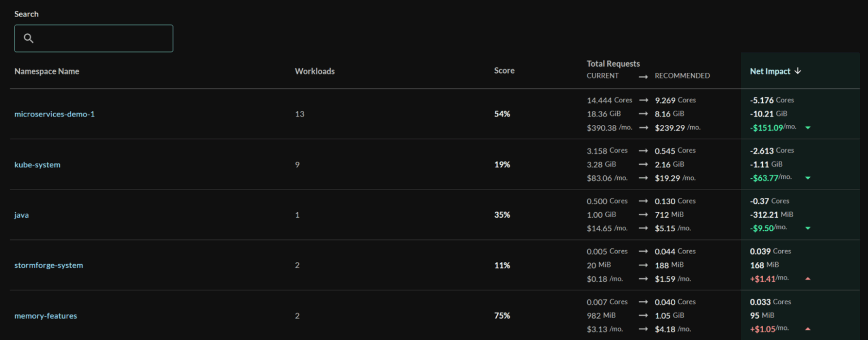868x340 pixels.
Task: Sort by Workloads column header
Action: (x=315, y=71)
